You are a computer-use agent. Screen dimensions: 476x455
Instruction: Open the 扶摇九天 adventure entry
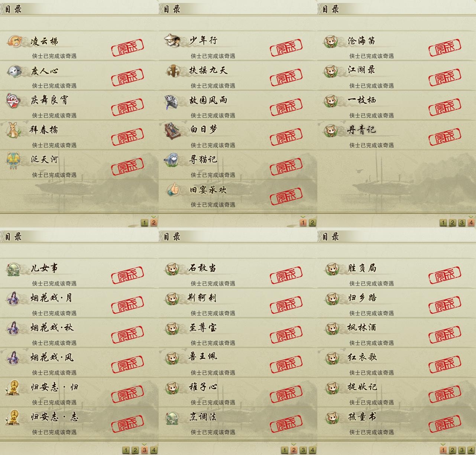point(238,75)
